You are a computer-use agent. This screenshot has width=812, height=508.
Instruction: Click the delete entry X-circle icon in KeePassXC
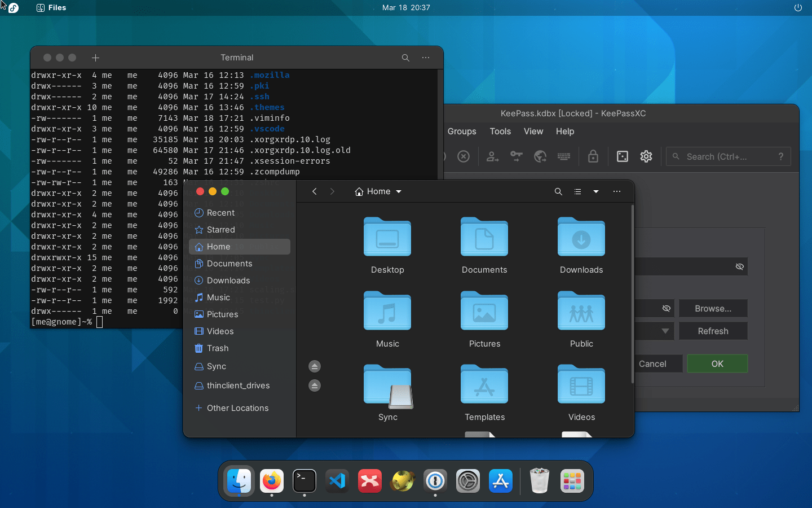coord(464,156)
